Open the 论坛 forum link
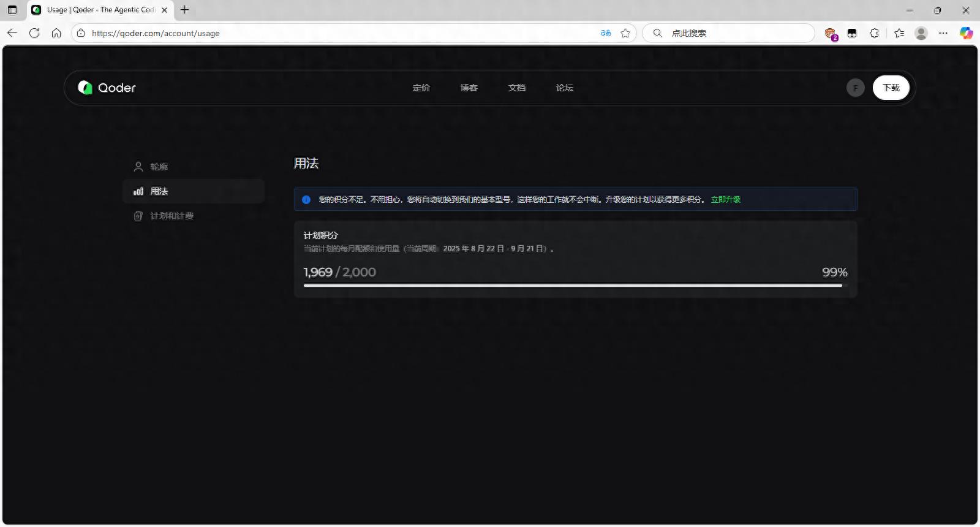This screenshot has height=527, width=980. pos(565,88)
